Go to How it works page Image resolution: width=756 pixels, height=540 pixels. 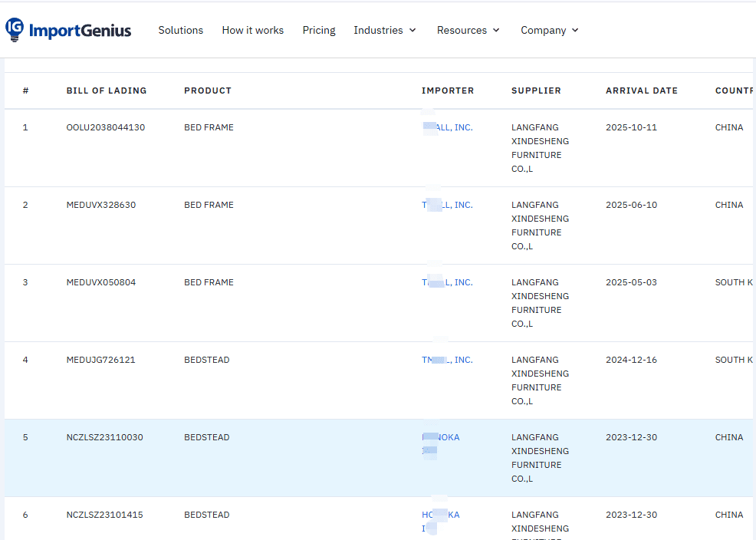click(x=252, y=31)
